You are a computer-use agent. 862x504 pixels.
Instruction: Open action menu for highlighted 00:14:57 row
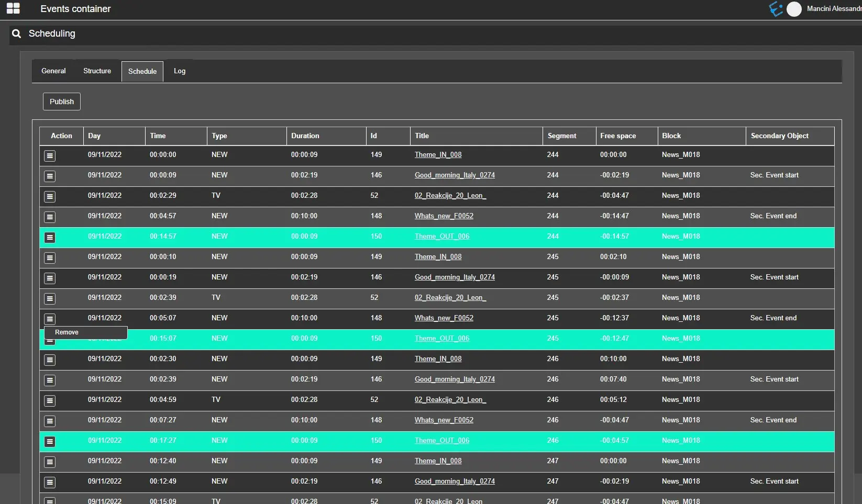[x=50, y=237]
